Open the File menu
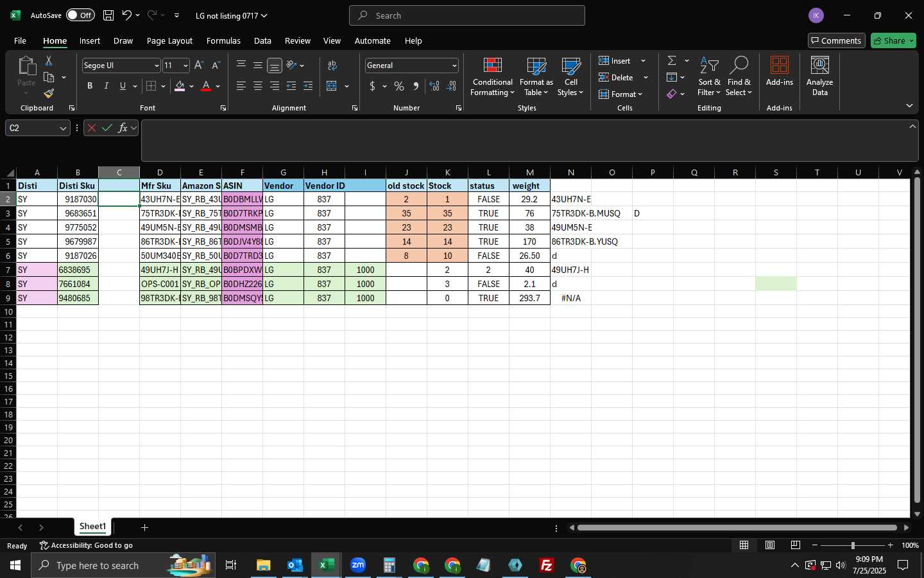This screenshot has width=924, height=578. [20, 40]
